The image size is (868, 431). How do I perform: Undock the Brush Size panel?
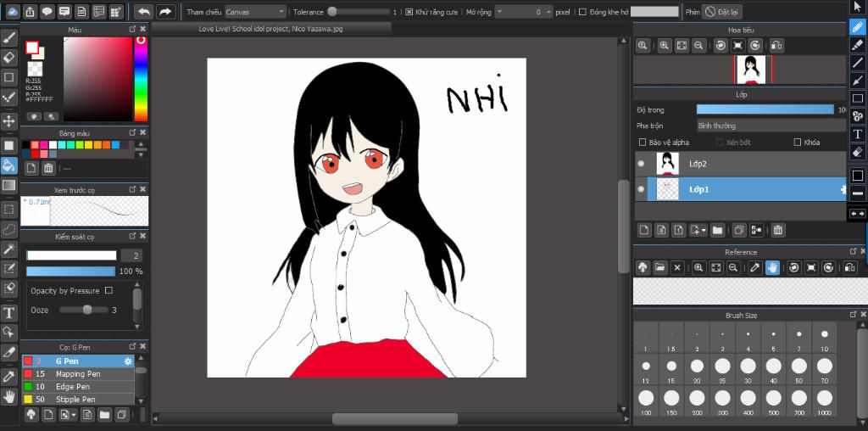point(853,315)
